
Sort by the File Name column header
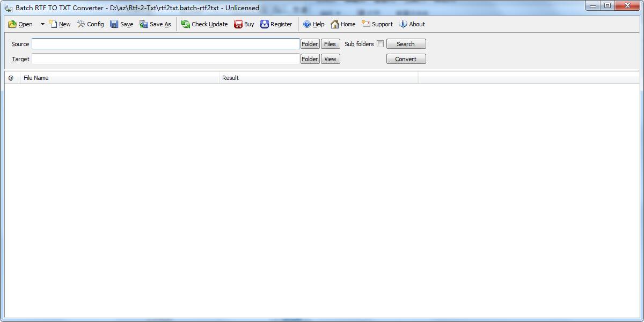(x=120, y=78)
